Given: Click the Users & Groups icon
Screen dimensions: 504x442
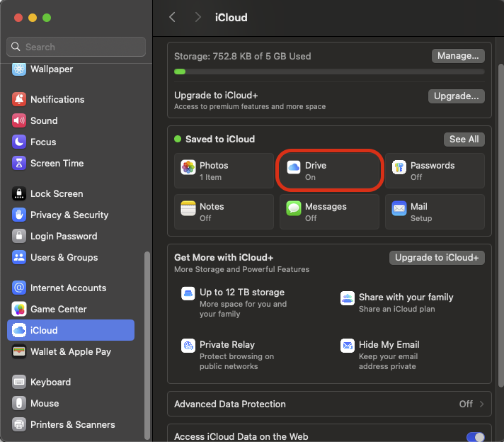Looking at the screenshot, I should (x=19, y=257).
